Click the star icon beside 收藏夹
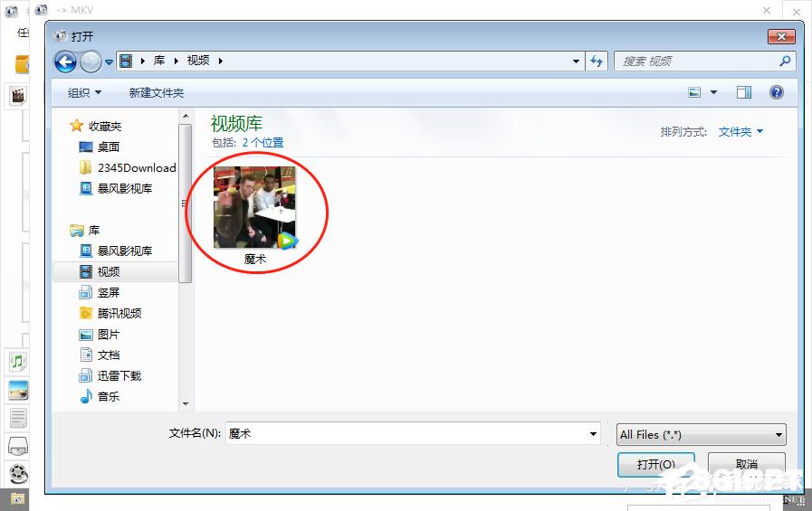This screenshot has width=812, height=511. 77,125
